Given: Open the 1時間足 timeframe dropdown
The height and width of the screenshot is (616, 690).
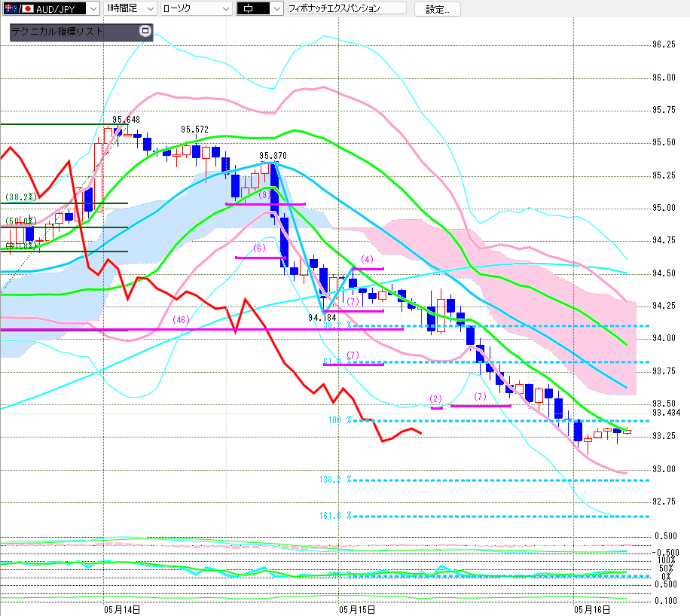Looking at the screenshot, I should tap(130, 8).
